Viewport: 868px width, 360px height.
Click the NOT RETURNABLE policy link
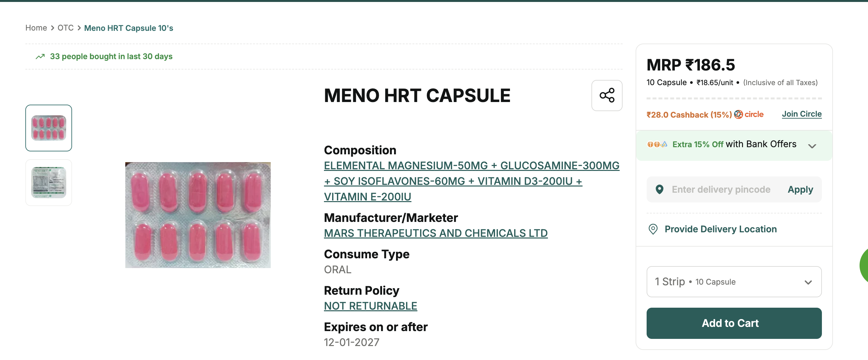[x=370, y=306]
